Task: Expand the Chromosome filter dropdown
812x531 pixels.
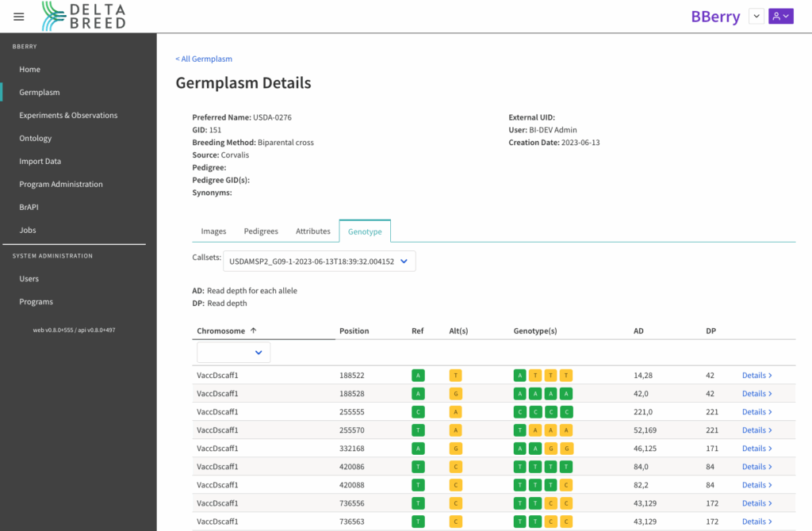Action: [x=234, y=353]
